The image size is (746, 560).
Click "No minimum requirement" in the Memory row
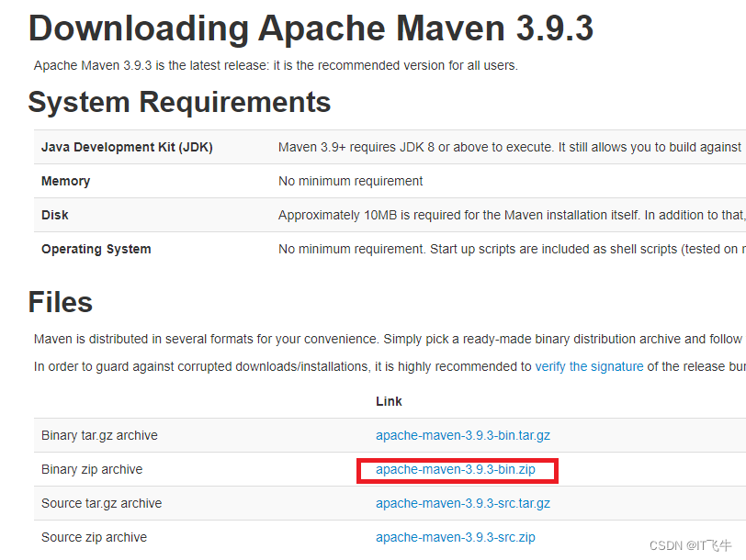[350, 181]
